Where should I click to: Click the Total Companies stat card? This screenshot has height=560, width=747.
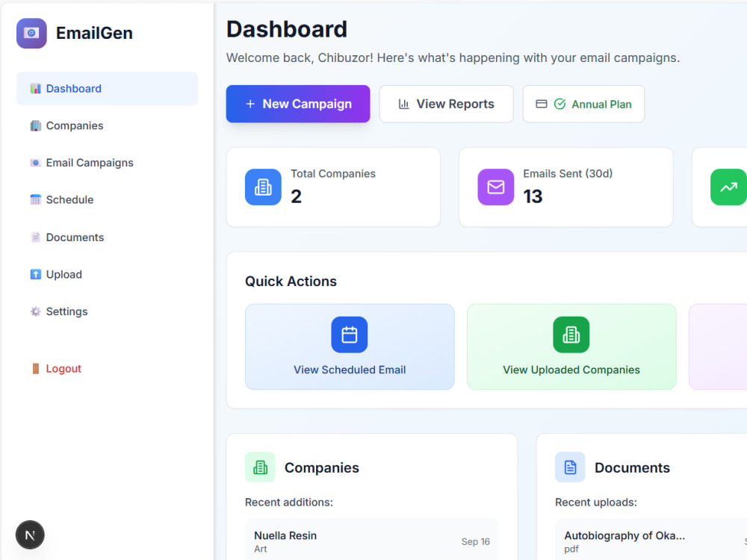(x=333, y=187)
